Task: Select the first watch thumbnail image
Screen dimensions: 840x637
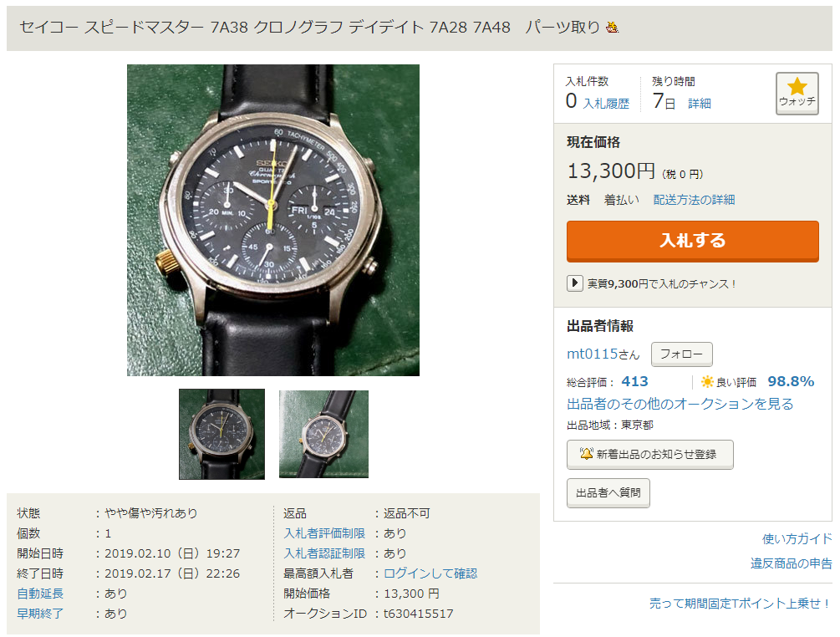Action: [221, 434]
